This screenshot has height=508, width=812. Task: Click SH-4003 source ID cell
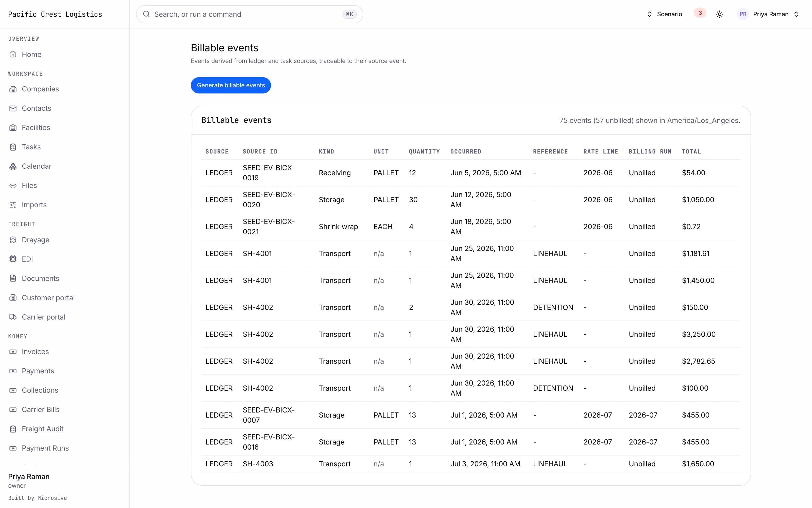[x=258, y=464]
